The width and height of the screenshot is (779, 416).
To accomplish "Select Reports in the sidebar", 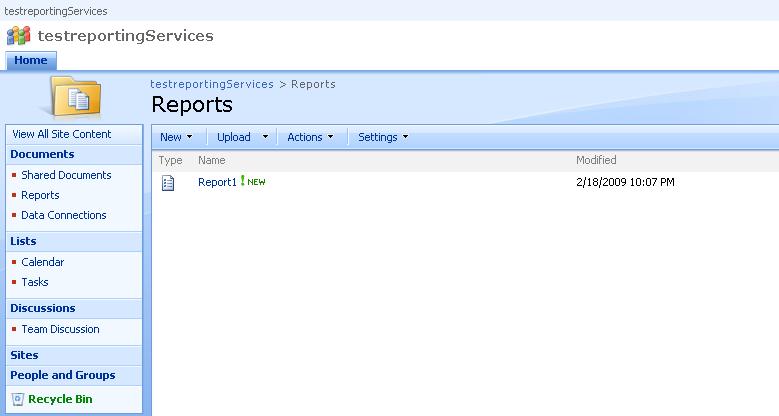I will pyautogui.click(x=40, y=195).
